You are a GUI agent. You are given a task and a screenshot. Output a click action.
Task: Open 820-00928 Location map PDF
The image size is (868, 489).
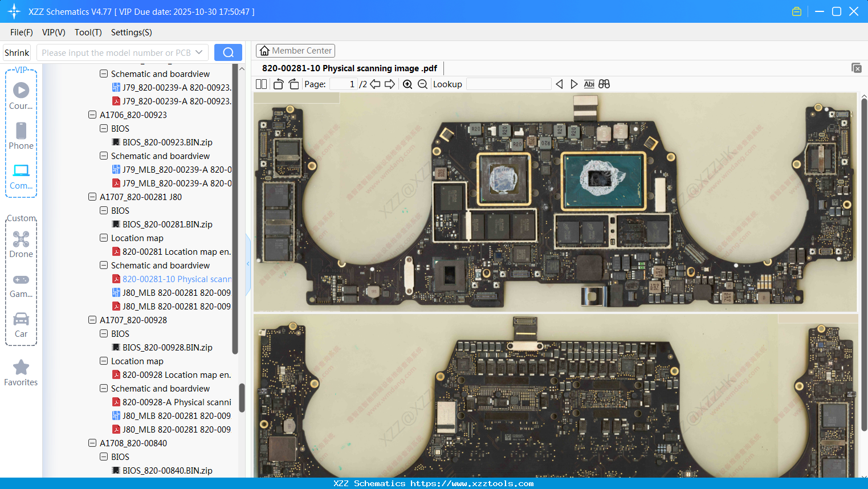tap(172, 374)
